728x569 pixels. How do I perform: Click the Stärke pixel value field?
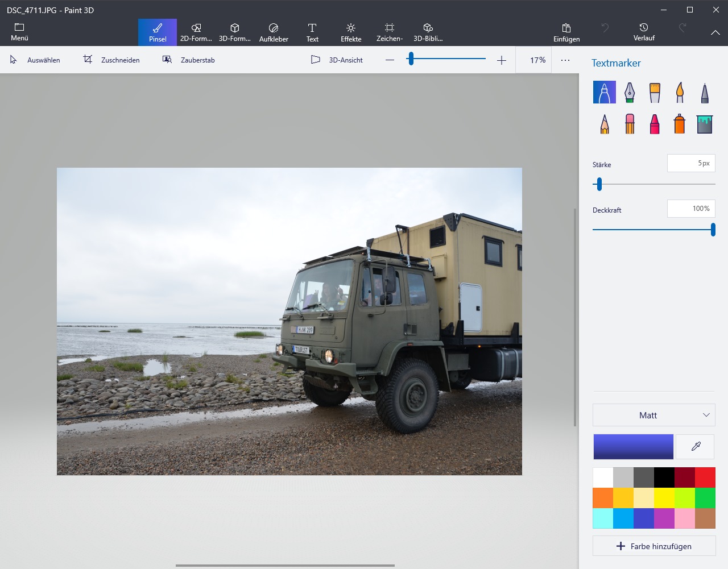[x=690, y=163]
